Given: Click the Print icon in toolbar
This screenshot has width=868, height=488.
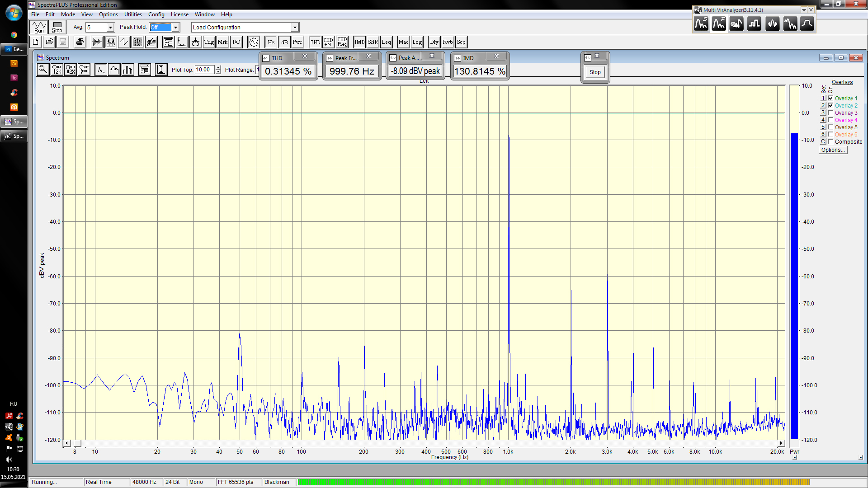Looking at the screenshot, I should click(x=80, y=42).
